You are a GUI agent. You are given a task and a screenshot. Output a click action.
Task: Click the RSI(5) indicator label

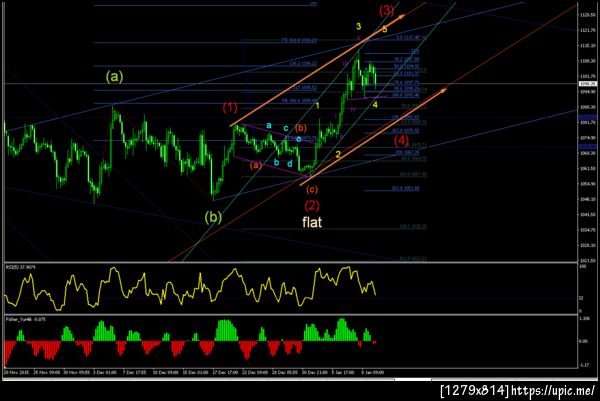21,267
